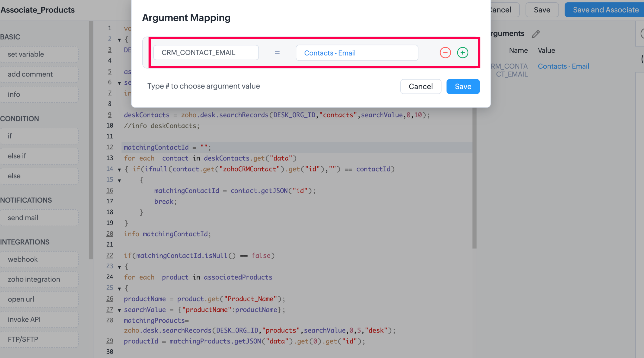This screenshot has width=644, height=358.
Task: Collapse code fold arrow at line 2
Action: click(x=119, y=40)
